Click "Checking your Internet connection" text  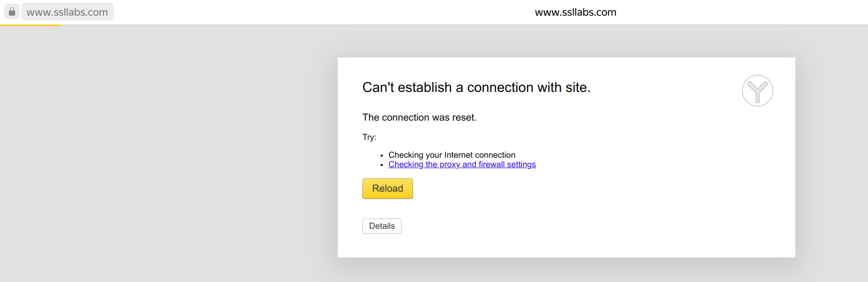pyautogui.click(x=452, y=155)
